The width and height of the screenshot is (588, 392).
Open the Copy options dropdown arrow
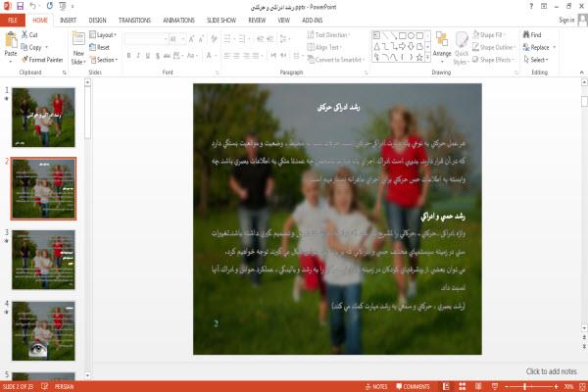[47, 47]
